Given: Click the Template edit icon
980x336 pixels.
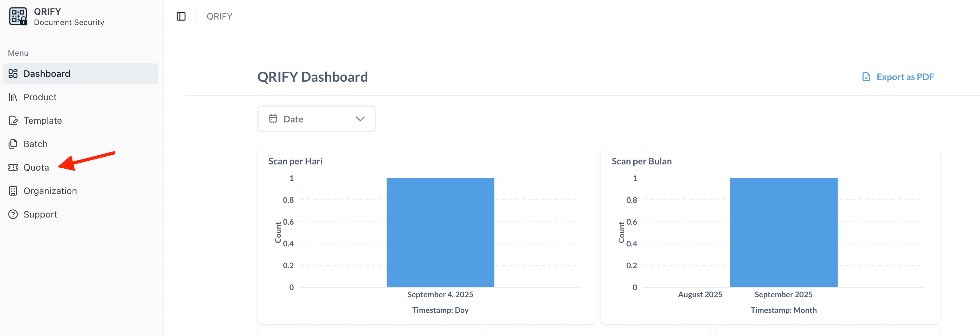Looking at the screenshot, I should point(13,120).
